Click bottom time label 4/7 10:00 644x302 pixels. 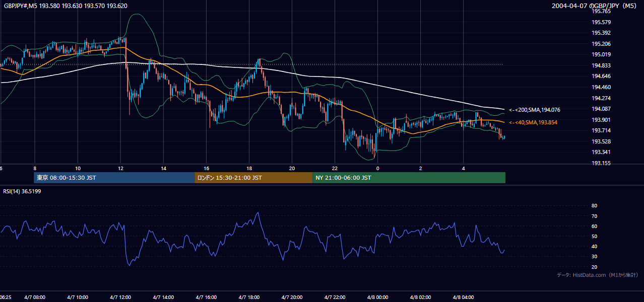coord(77,297)
